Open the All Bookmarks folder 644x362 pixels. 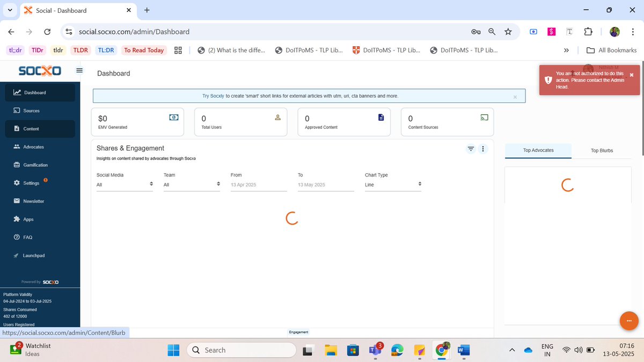pyautogui.click(x=612, y=50)
